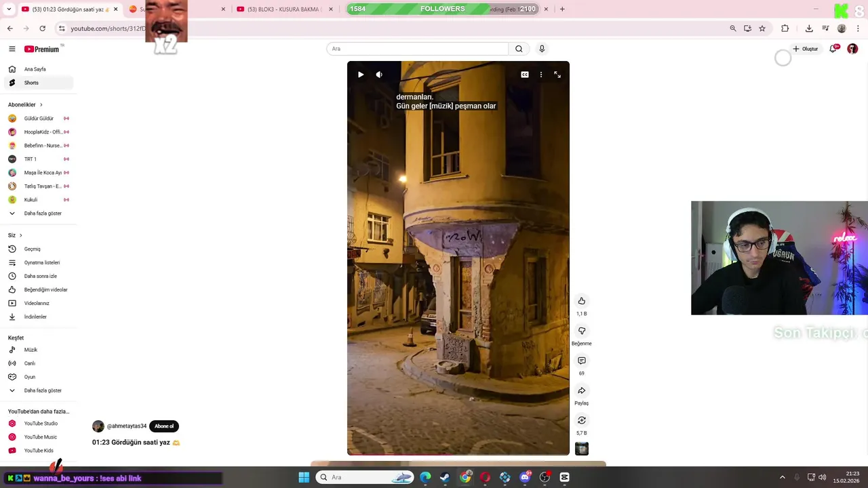The image size is (868, 488).
Task: Open HooplaKidz subscription channel
Action: click(x=39, y=132)
